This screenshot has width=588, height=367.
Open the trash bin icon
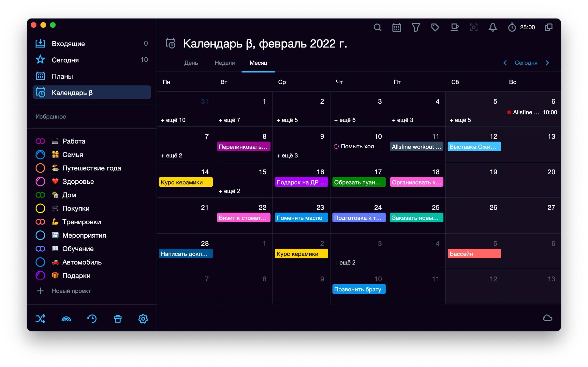pyautogui.click(x=117, y=319)
